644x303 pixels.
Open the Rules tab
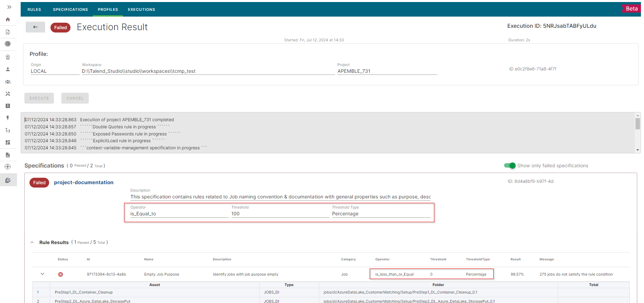click(x=34, y=9)
